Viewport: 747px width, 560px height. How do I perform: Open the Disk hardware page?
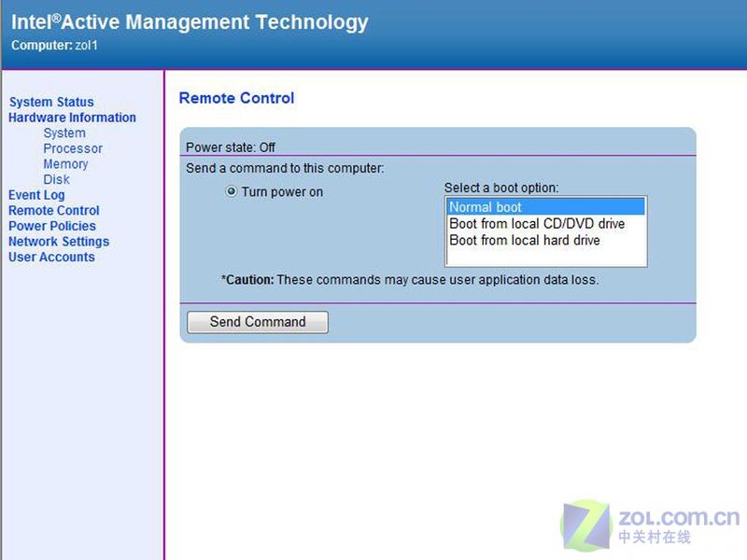(x=57, y=179)
